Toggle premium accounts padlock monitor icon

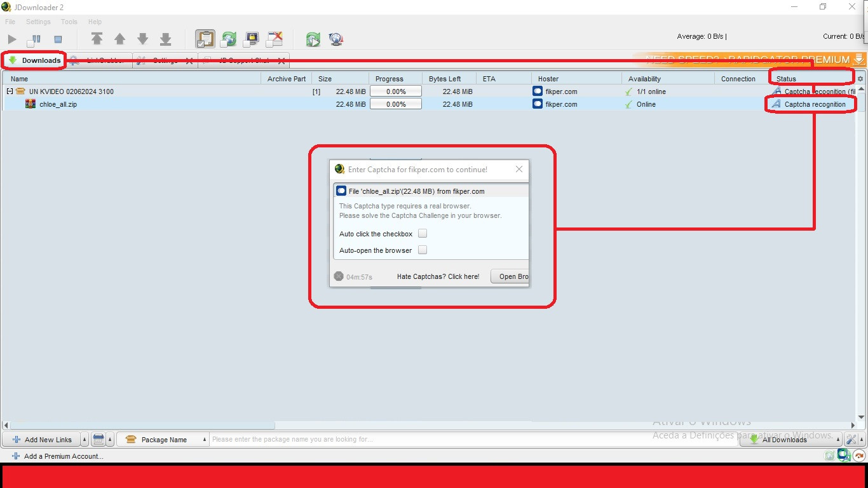[251, 39]
